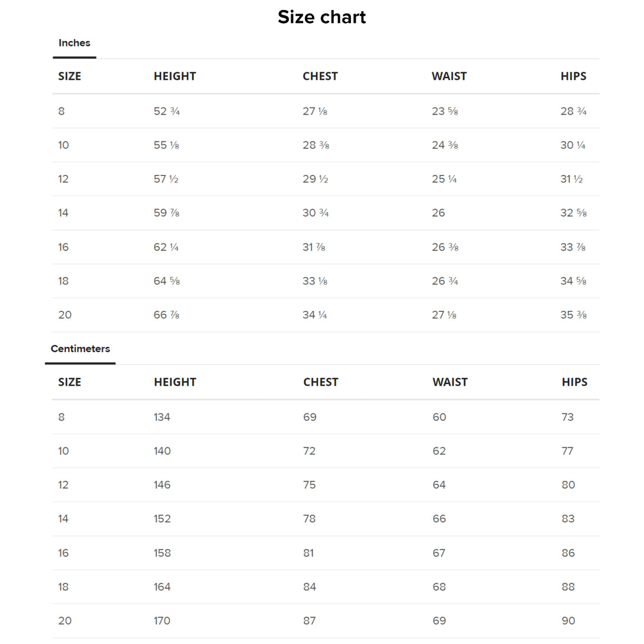Switch to the Centimeters tab

(x=80, y=349)
